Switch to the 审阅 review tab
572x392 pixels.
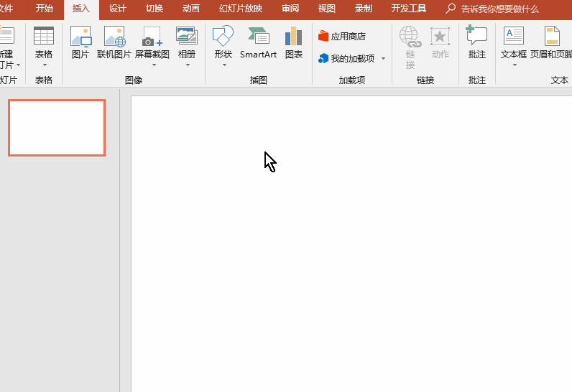[290, 9]
